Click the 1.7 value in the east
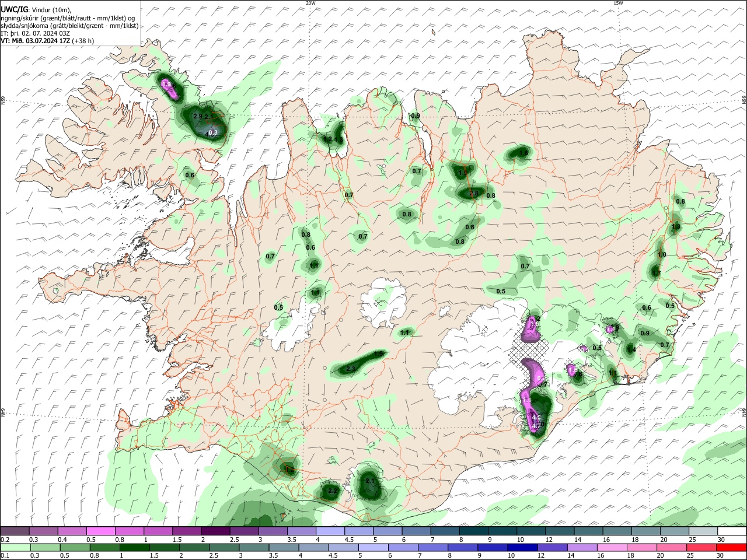This screenshot has height=560, width=747. pos(656,273)
